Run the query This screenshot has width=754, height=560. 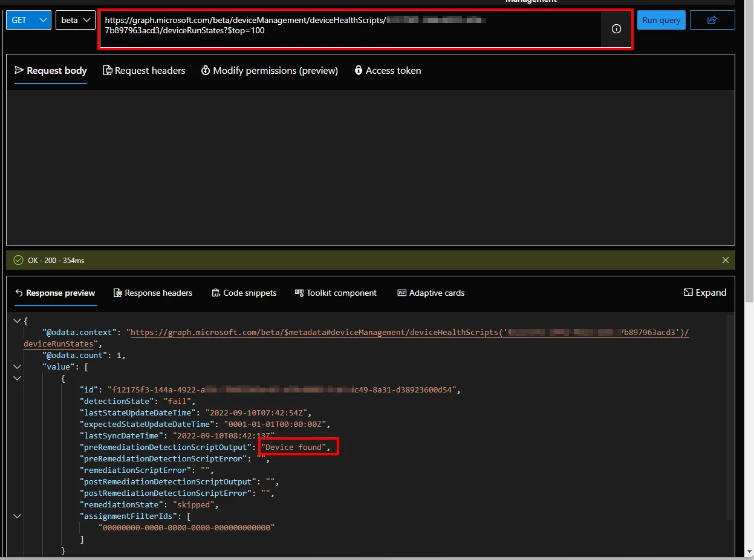pyautogui.click(x=661, y=20)
